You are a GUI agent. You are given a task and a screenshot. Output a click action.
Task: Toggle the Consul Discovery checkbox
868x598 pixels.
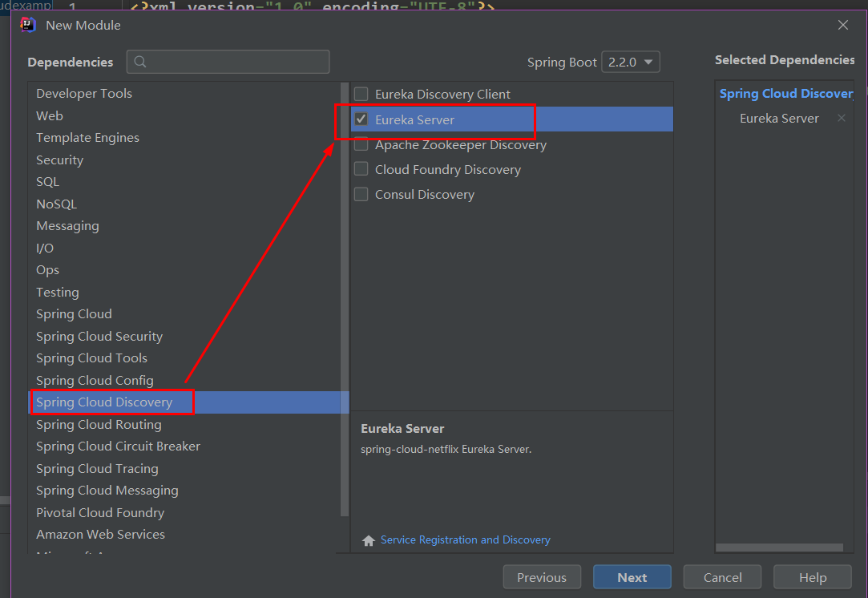point(361,194)
